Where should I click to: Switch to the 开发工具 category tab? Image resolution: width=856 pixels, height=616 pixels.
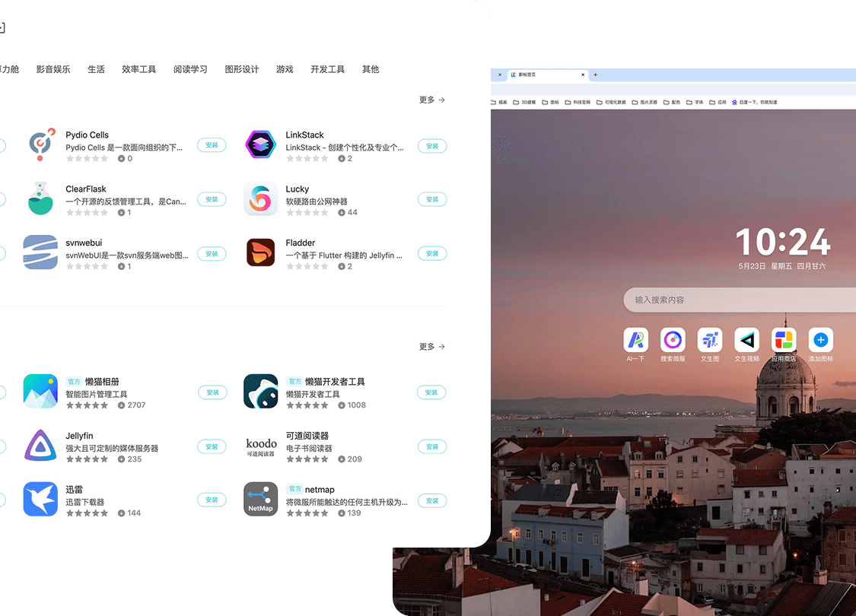coord(327,69)
